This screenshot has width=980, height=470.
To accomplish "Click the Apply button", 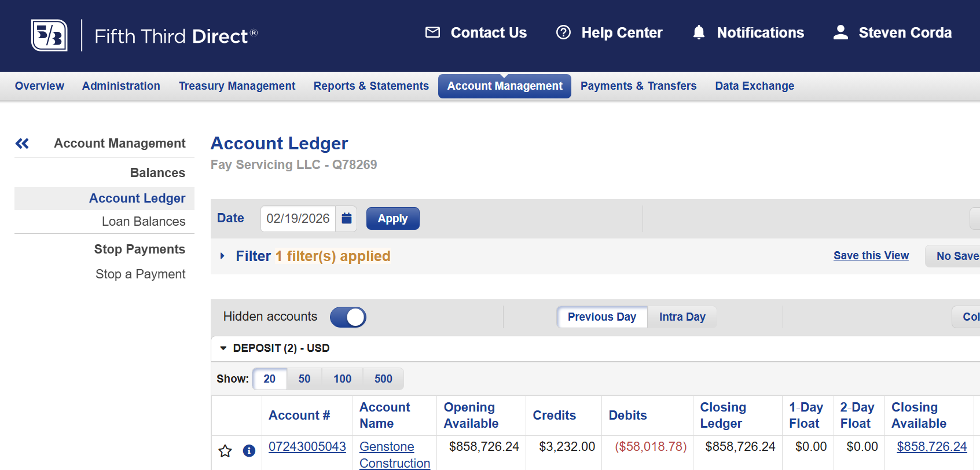I will (393, 219).
